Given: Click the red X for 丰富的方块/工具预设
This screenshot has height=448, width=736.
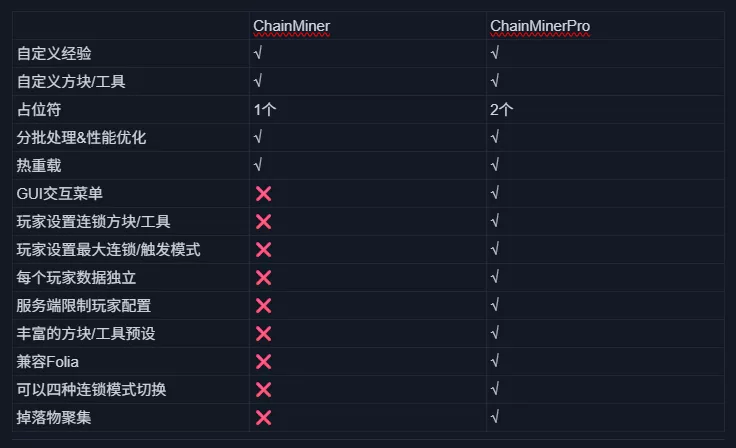Looking at the screenshot, I should pyautogui.click(x=263, y=333).
